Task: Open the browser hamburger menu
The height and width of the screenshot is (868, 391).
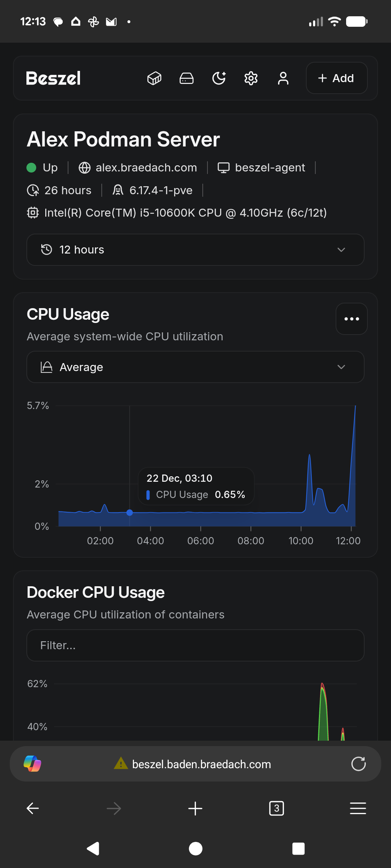Action: (358, 808)
